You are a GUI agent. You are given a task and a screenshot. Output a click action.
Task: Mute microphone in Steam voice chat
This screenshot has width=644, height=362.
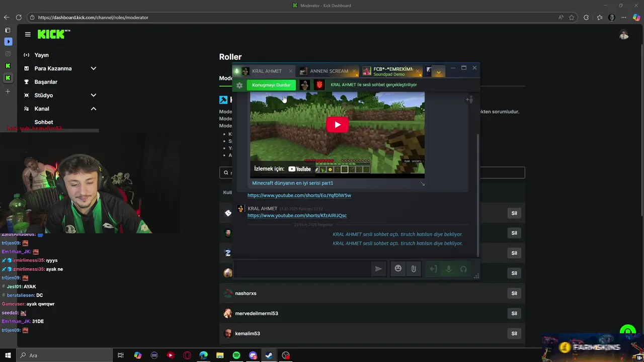449,269
